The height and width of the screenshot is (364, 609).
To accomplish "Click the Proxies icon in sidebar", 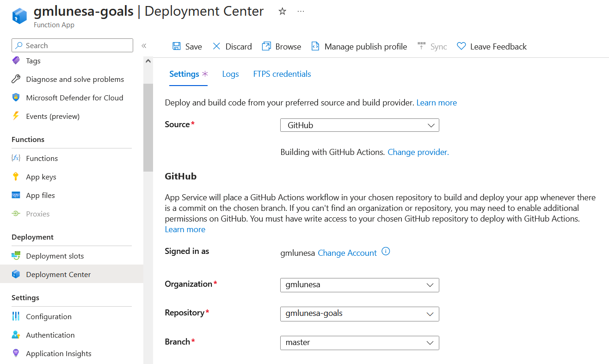I will (16, 214).
